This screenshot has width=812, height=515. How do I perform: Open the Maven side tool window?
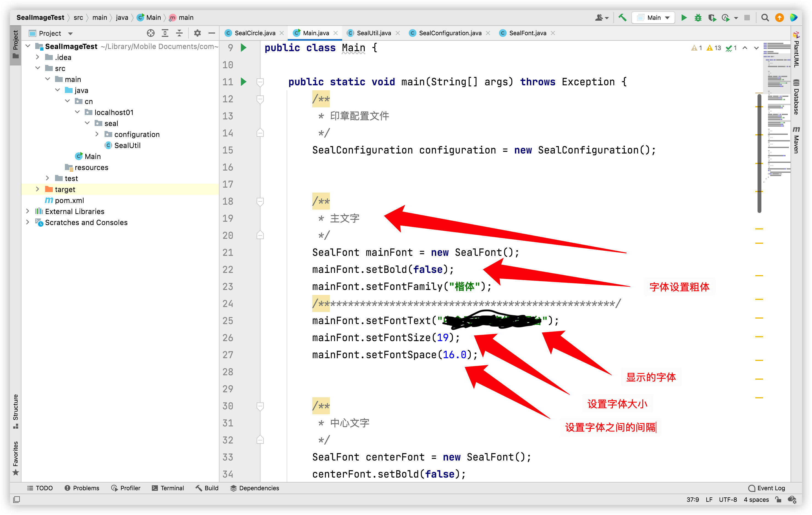[797, 140]
